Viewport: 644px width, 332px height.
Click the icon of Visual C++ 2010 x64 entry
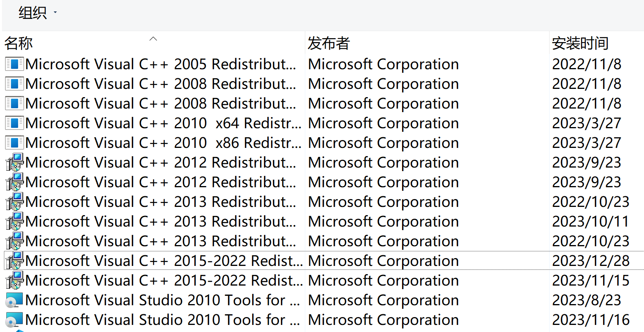[15, 123]
